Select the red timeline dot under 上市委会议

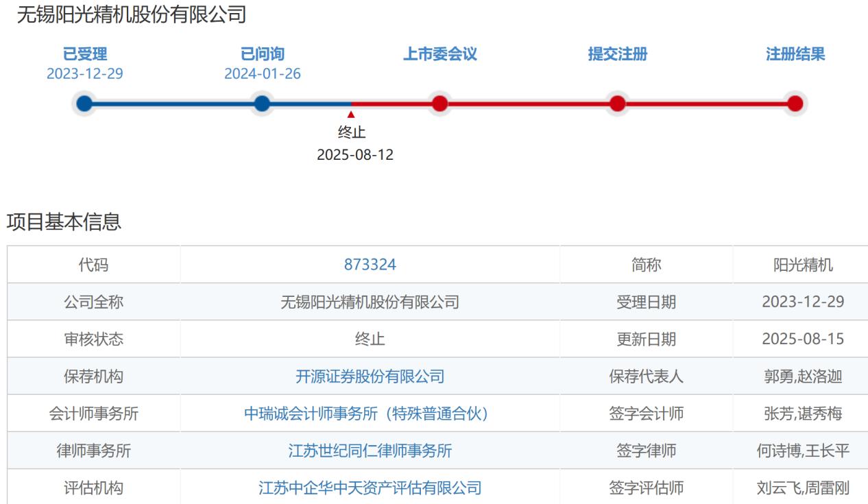440,104
